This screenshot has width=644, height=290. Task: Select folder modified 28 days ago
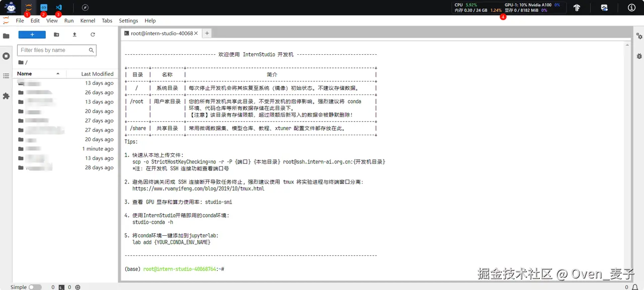click(x=65, y=167)
